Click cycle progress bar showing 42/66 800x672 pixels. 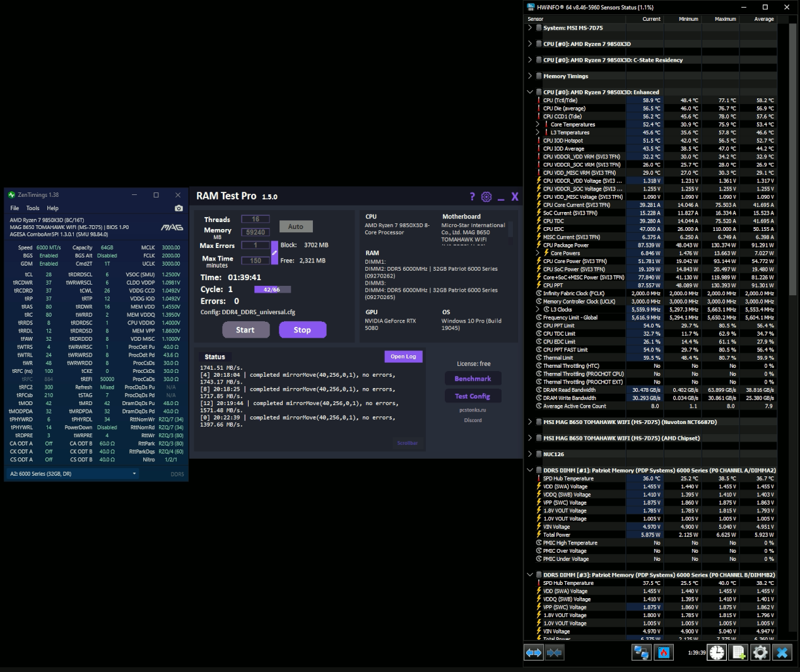pos(272,290)
